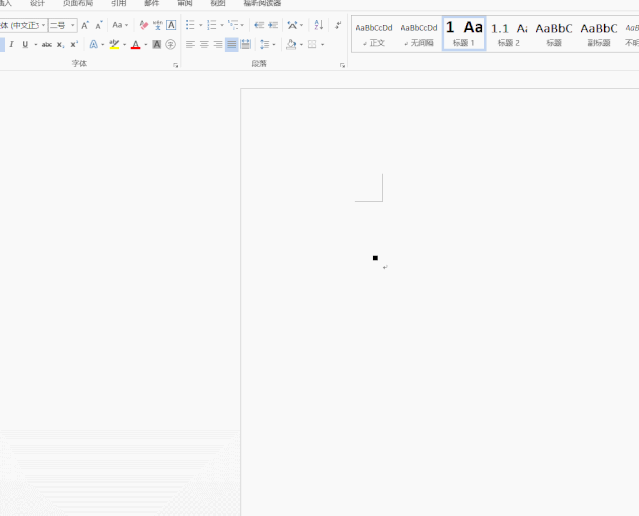The height and width of the screenshot is (516, 639).
Task: Apply a numbered list
Action: coord(212,25)
